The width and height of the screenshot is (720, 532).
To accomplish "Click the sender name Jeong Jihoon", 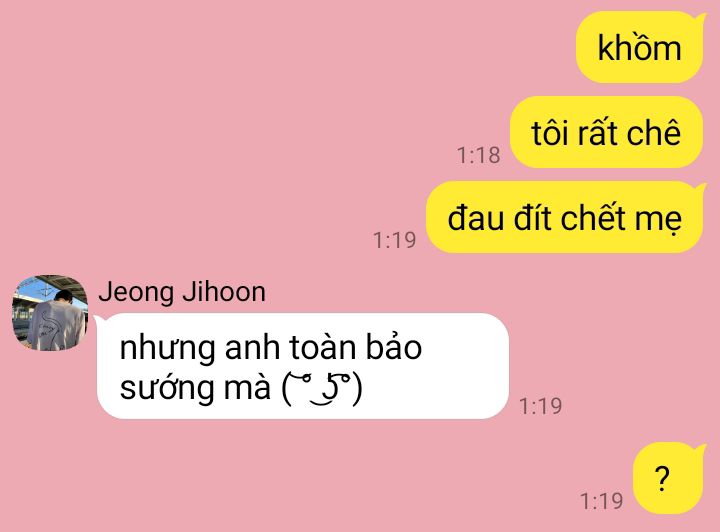I will [x=182, y=292].
